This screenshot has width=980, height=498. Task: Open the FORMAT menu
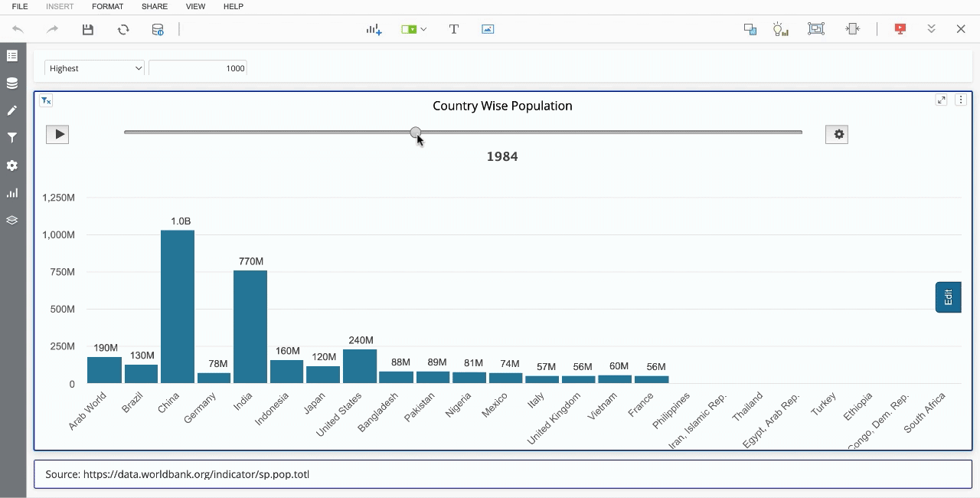tap(107, 7)
